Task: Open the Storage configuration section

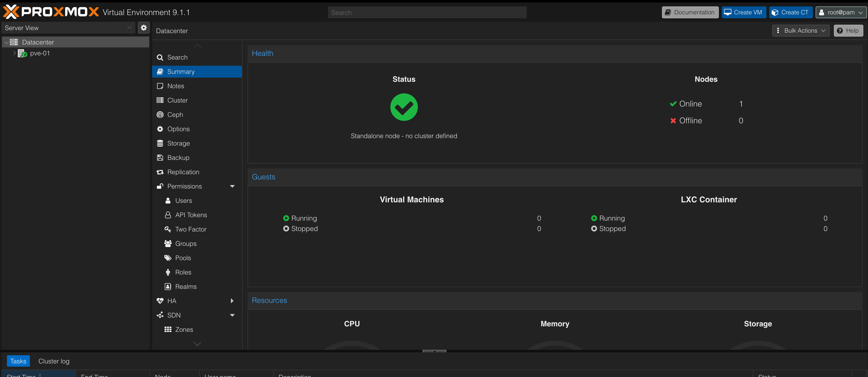Action: pyautogui.click(x=178, y=143)
